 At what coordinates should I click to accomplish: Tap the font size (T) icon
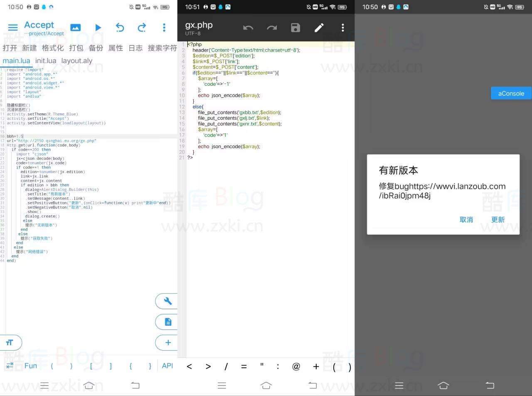[x=10, y=342]
